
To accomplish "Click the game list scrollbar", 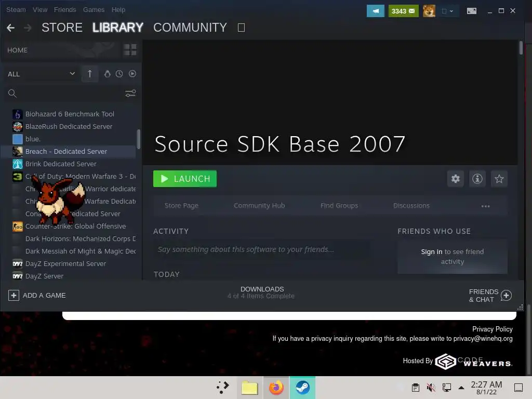I will point(138,139).
